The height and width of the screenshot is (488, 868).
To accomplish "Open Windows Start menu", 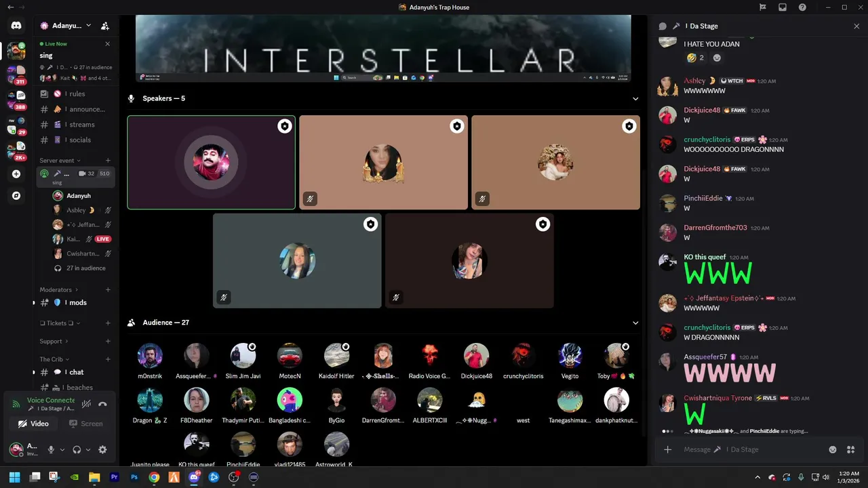I will (x=15, y=477).
